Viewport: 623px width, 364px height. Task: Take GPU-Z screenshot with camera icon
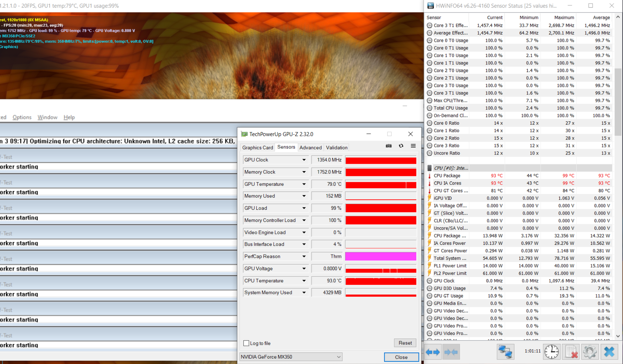[x=388, y=146]
